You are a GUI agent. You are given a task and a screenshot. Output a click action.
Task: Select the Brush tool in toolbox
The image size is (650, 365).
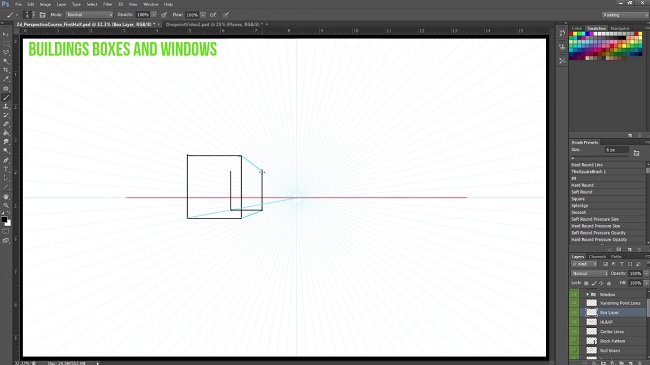coord(6,97)
